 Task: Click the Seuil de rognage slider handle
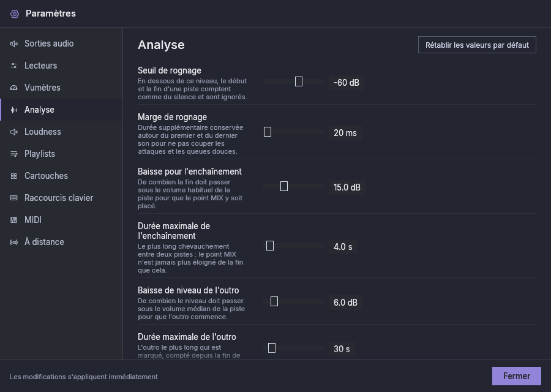click(299, 81)
